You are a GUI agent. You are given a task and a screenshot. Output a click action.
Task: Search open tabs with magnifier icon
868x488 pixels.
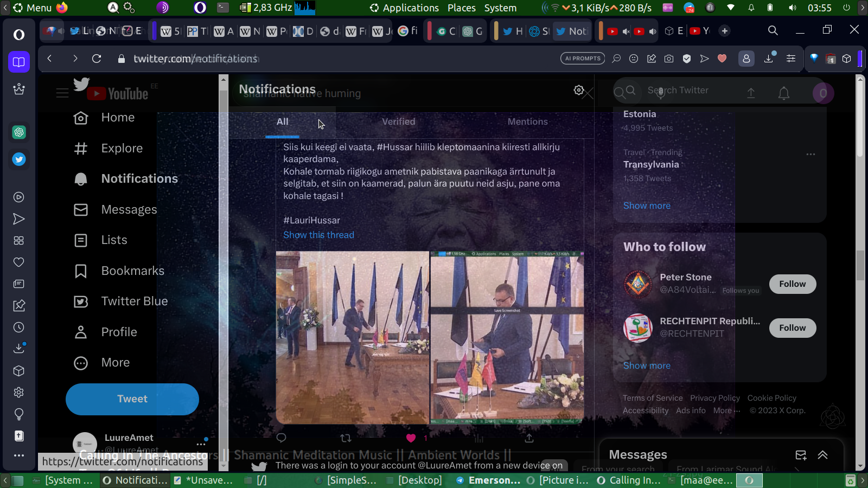[x=773, y=30]
